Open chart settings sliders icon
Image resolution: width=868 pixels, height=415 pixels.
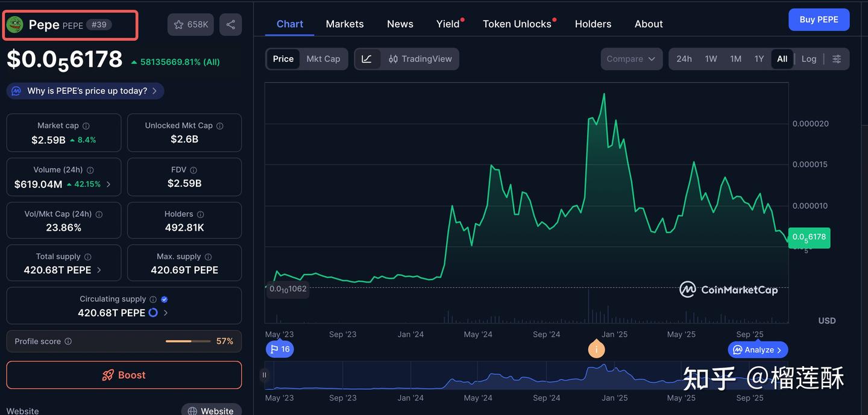[x=837, y=59]
